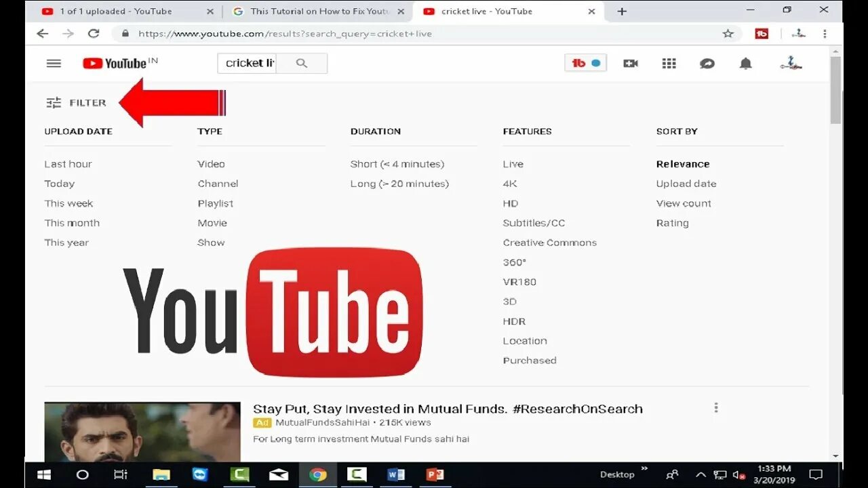Viewport: 868px width, 488px height.
Task: Open the Windows Start menu
Action: click(44, 474)
